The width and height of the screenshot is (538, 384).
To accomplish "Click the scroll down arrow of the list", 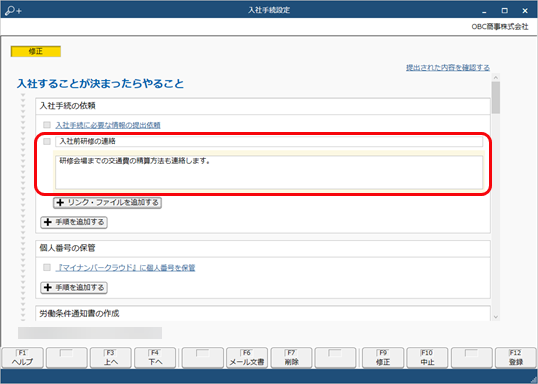I will point(495,317).
